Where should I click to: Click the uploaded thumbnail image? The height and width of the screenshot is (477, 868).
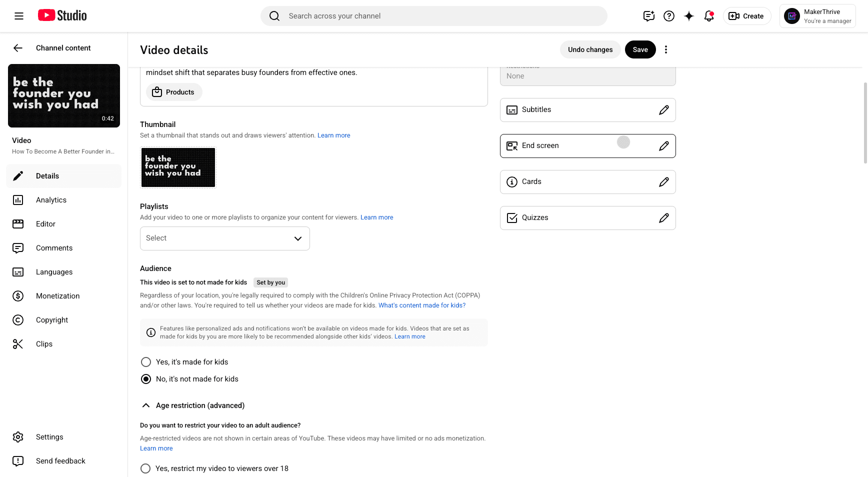coord(178,167)
